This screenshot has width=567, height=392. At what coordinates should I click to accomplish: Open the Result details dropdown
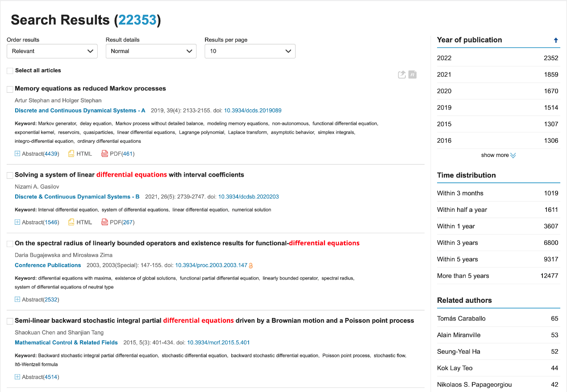tap(151, 51)
